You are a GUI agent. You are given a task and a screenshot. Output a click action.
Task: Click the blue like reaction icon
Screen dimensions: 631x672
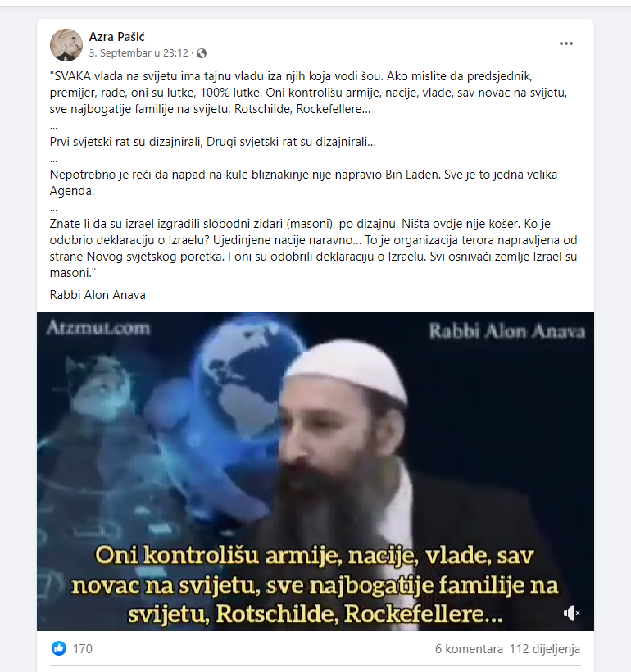pyautogui.click(x=59, y=648)
